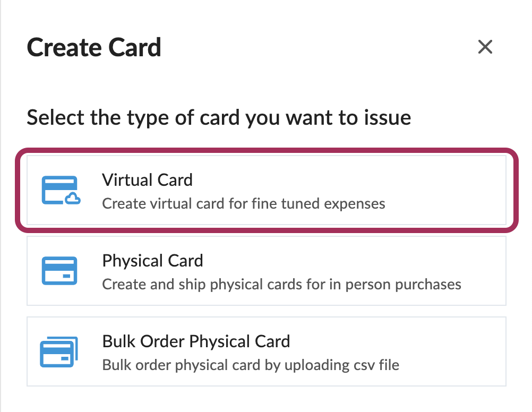The width and height of the screenshot is (532, 412).
Task: Click the Create Card dialog title
Action: click(x=93, y=47)
